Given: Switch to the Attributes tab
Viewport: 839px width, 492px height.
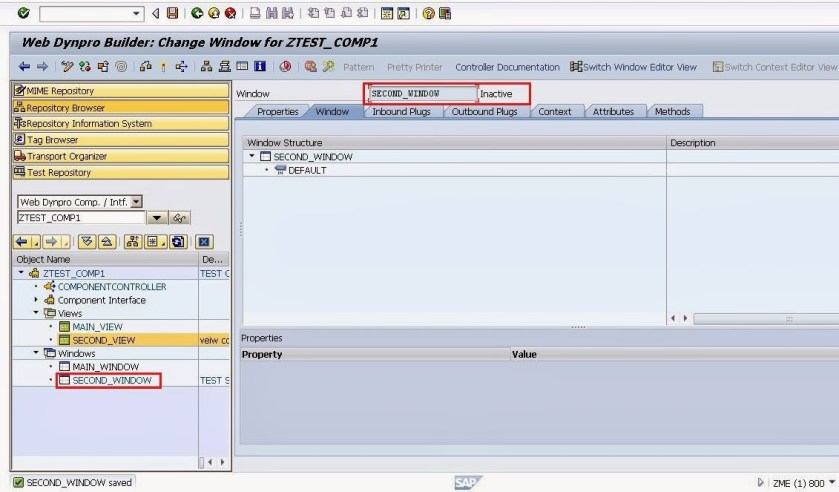Looking at the screenshot, I should pos(613,111).
